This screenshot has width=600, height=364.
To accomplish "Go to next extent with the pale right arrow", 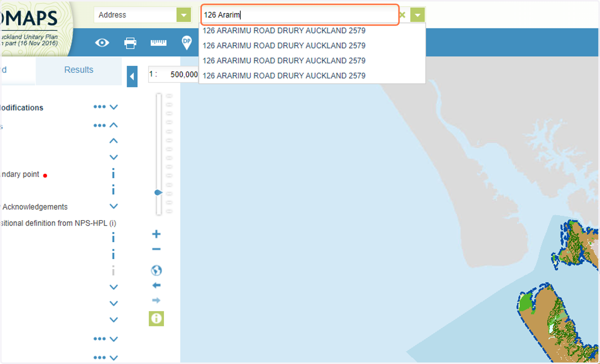I will [156, 301].
